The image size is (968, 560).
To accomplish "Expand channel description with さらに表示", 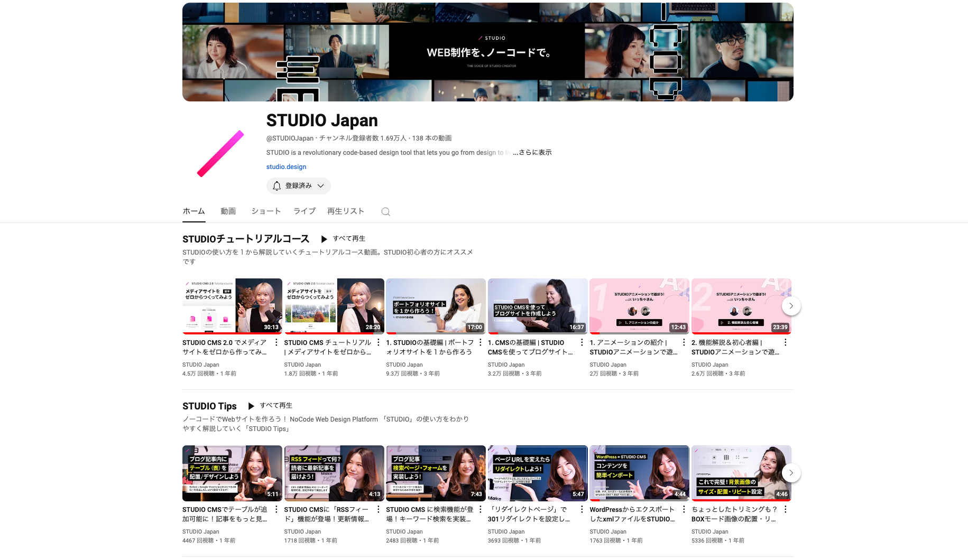I will (x=532, y=152).
